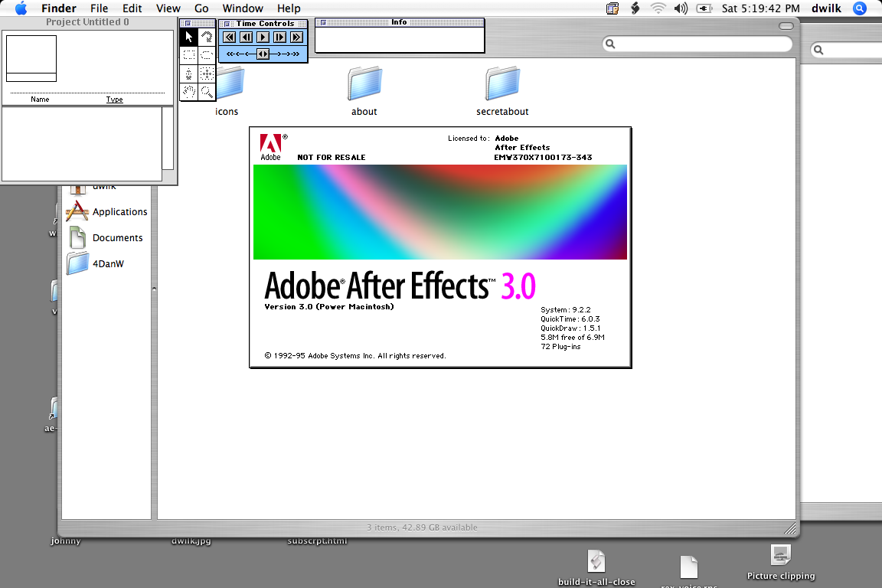
Task: Open Spotlight search in the menu bar
Action: [x=860, y=8]
